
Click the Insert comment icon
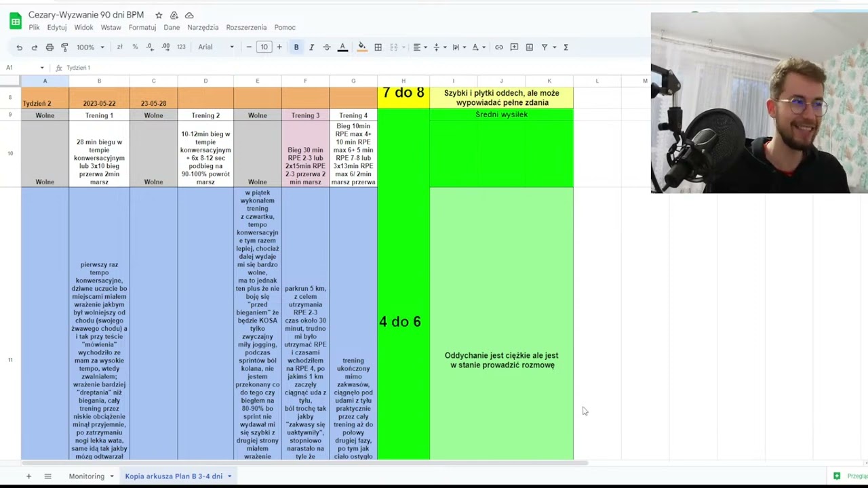pos(514,47)
